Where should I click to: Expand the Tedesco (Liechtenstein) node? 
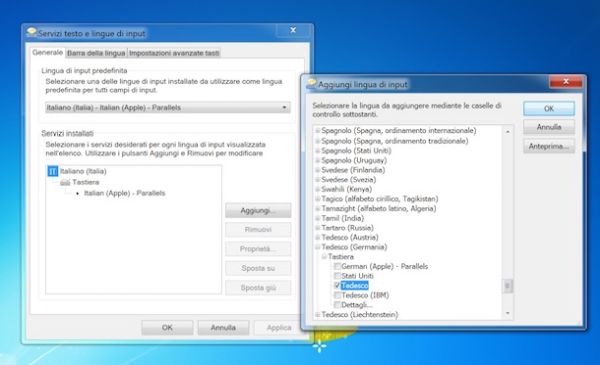tap(317, 314)
